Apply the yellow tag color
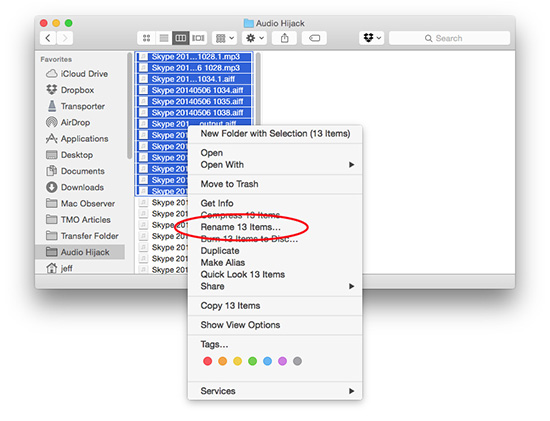 pos(237,361)
